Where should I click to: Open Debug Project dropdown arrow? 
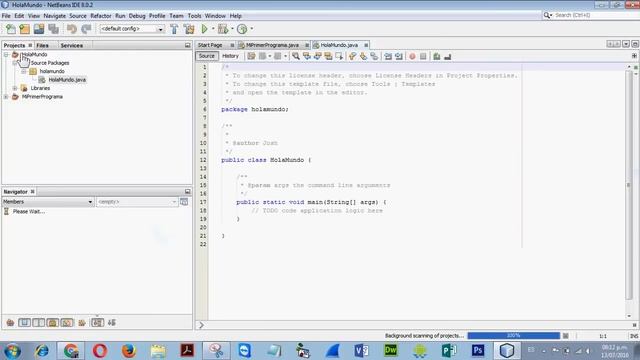(x=232, y=29)
